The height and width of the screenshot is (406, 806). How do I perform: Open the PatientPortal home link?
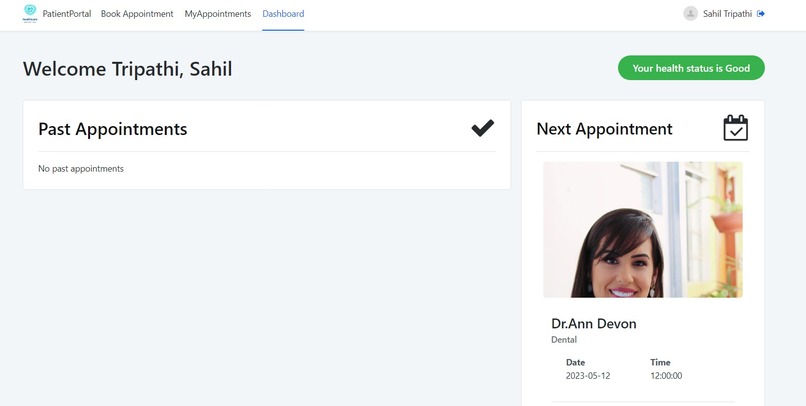click(67, 14)
